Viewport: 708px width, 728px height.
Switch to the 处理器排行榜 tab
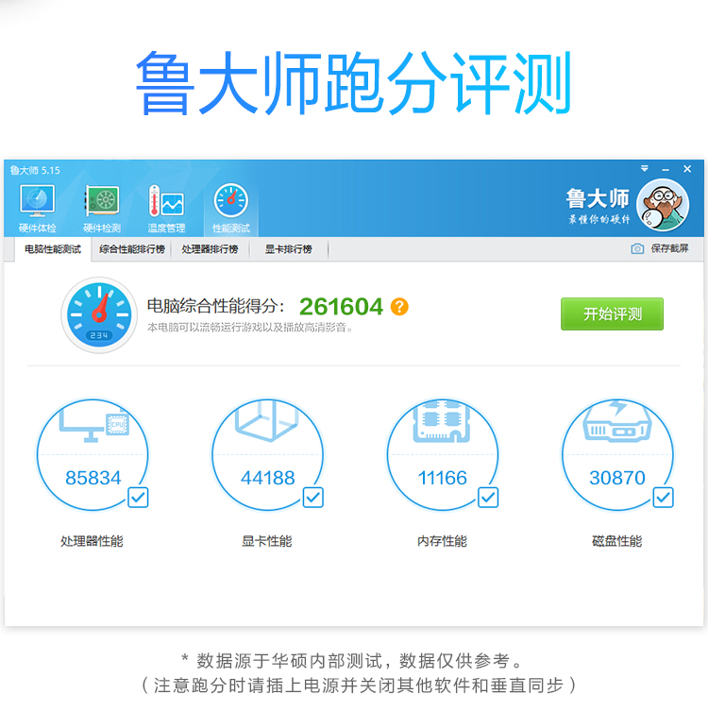coord(210,249)
